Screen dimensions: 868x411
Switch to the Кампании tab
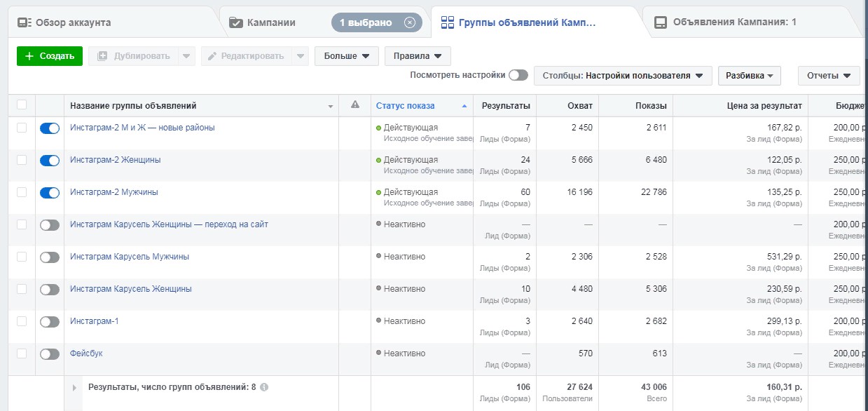point(271,22)
